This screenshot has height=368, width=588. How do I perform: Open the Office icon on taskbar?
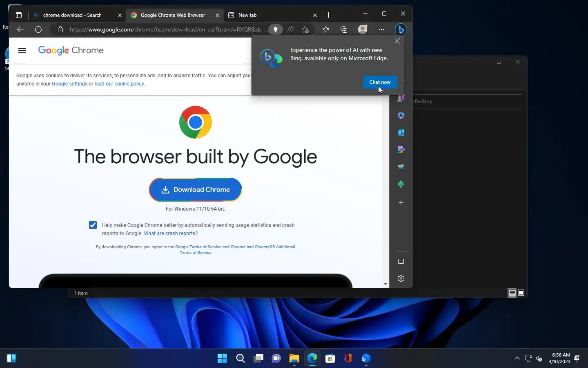(x=348, y=359)
